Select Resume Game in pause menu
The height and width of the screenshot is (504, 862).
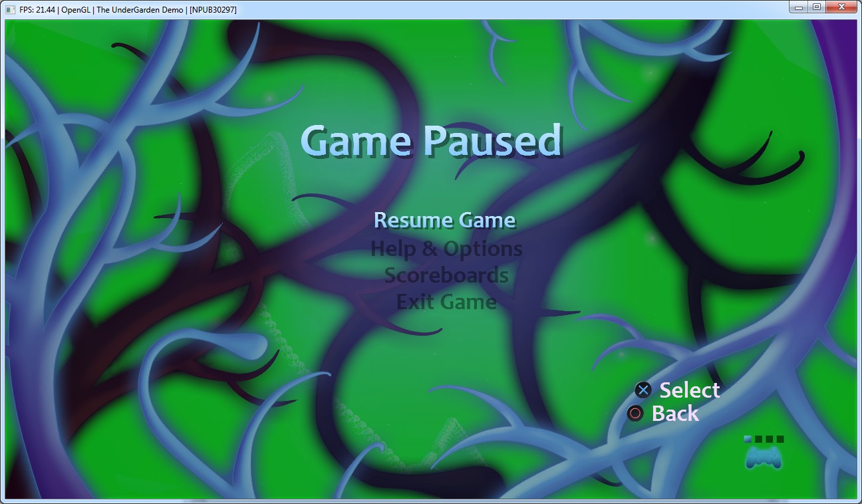pos(445,220)
